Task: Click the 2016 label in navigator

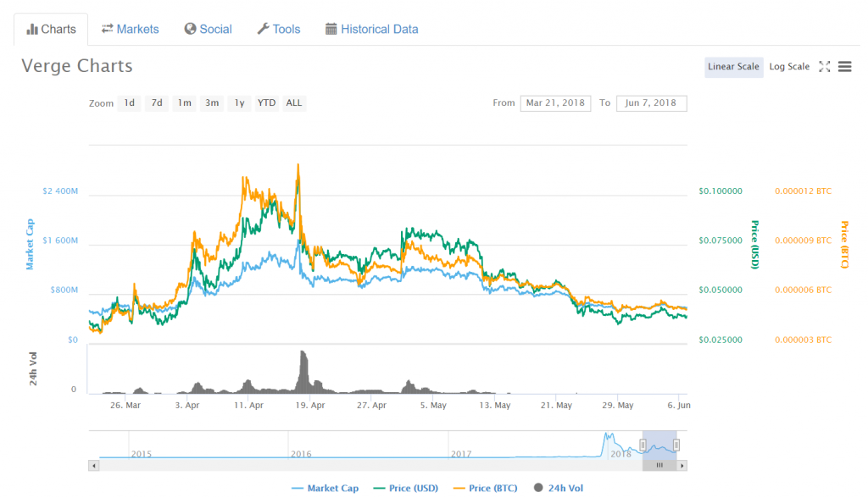Action: pyautogui.click(x=301, y=454)
